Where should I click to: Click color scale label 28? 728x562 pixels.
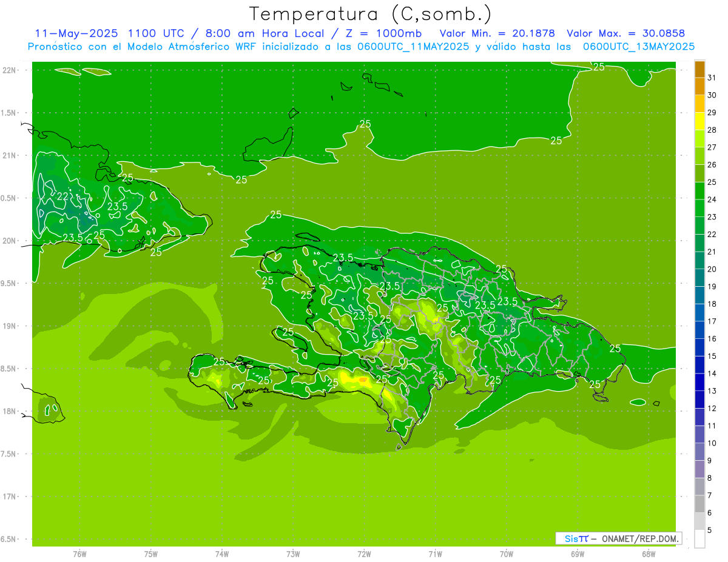712,130
